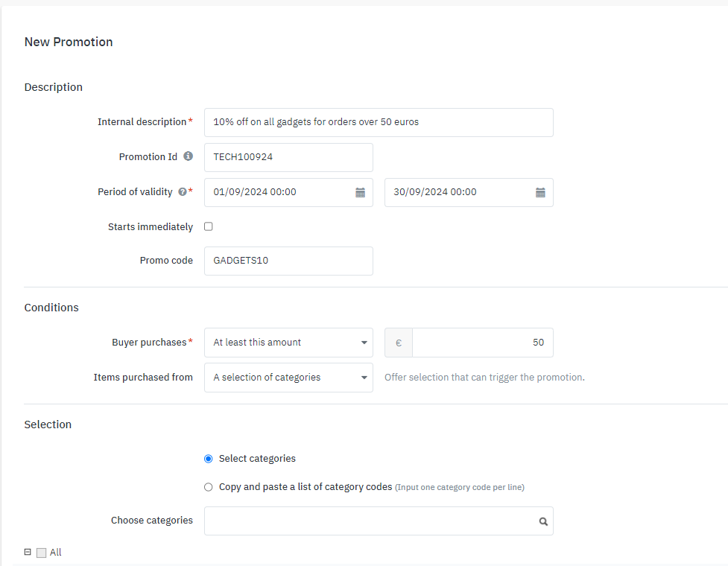Image resolution: width=728 pixels, height=566 pixels.
Task: Open the Items purchased from dropdown
Action: (288, 378)
